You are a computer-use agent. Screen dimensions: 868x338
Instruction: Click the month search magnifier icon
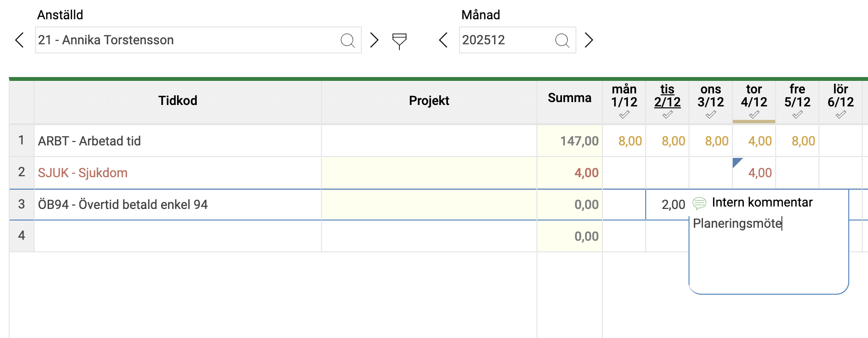pyautogui.click(x=562, y=40)
